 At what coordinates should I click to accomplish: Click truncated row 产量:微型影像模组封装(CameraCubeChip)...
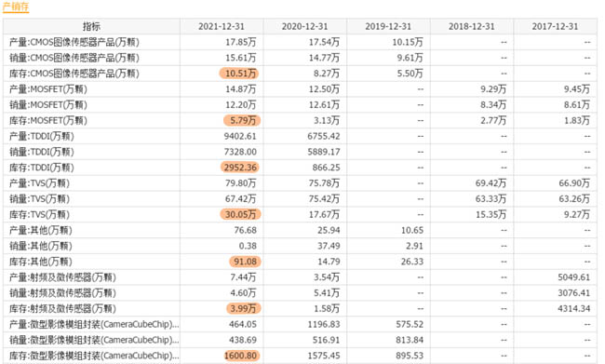(x=94, y=324)
